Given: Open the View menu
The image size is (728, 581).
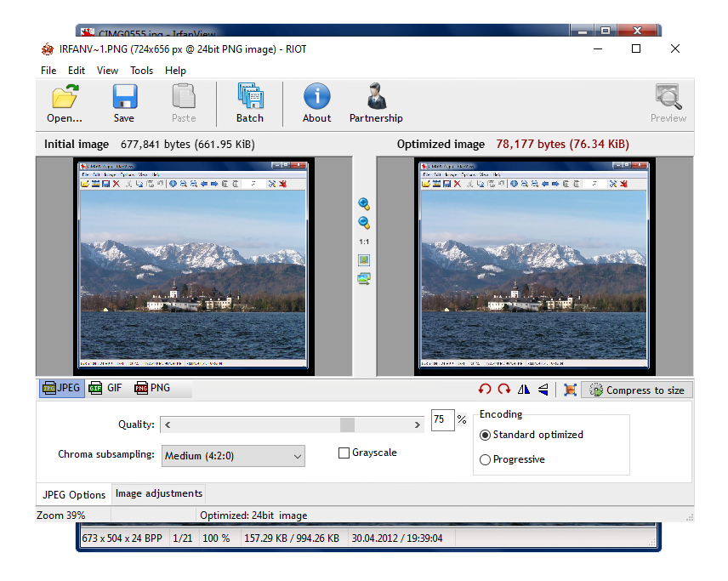Looking at the screenshot, I should pyautogui.click(x=107, y=71).
